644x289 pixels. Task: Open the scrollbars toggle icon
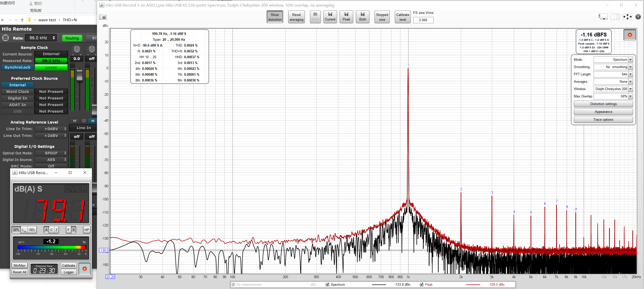coord(603,17)
